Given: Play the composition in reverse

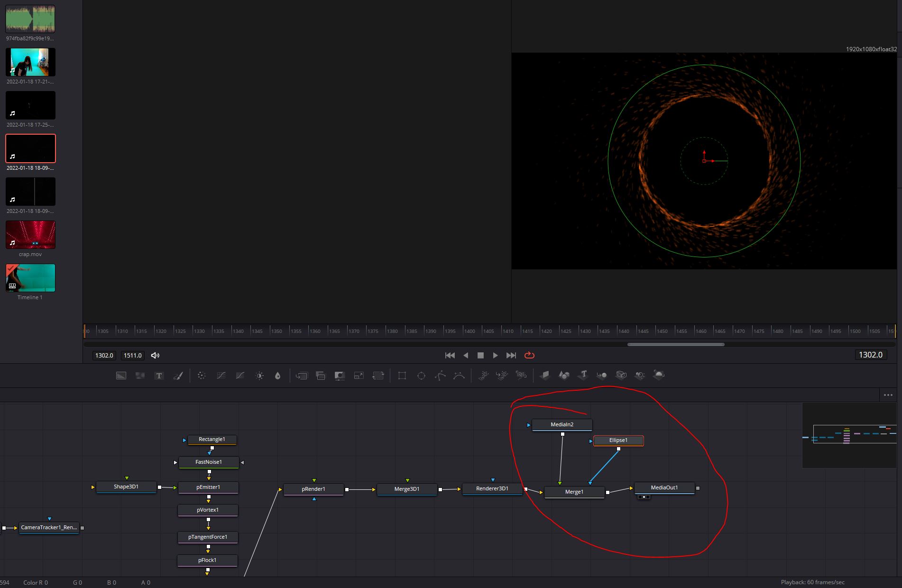Looking at the screenshot, I should [x=466, y=355].
